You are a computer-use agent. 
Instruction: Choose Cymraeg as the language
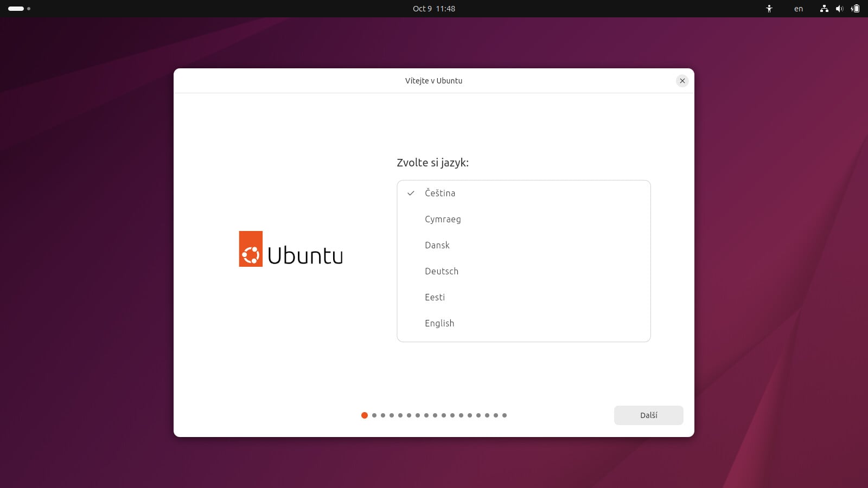click(524, 219)
